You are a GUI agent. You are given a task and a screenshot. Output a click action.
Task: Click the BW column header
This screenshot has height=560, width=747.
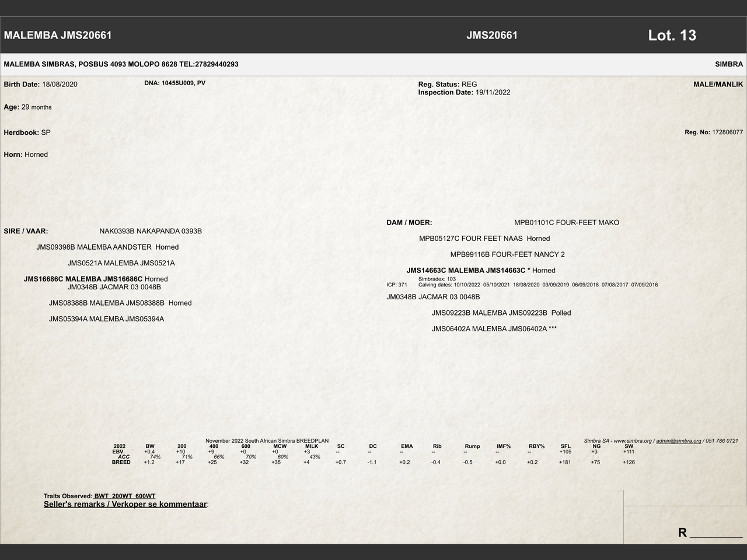tap(150, 446)
